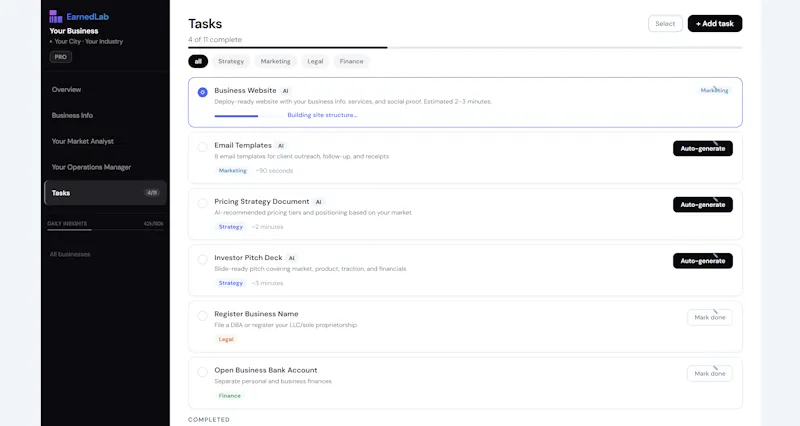Click Strategy tag under Investor Pitch Deck
The height and width of the screenshot is (426, 800).
[x=231, y=283]
